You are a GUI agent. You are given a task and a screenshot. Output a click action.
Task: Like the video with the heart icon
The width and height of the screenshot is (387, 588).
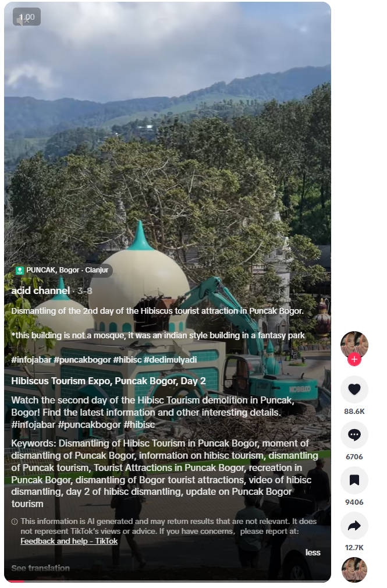click(354, 389)
